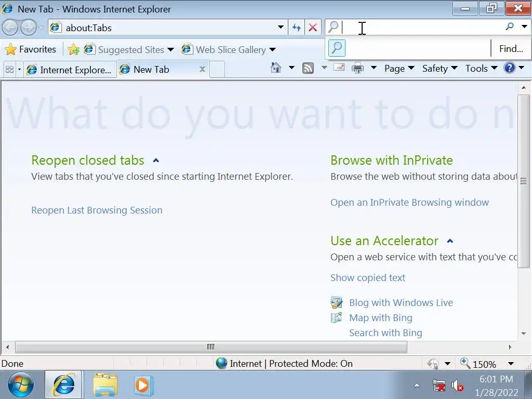Open the recent pages dropdown arrow

click(x=41, y=28)
